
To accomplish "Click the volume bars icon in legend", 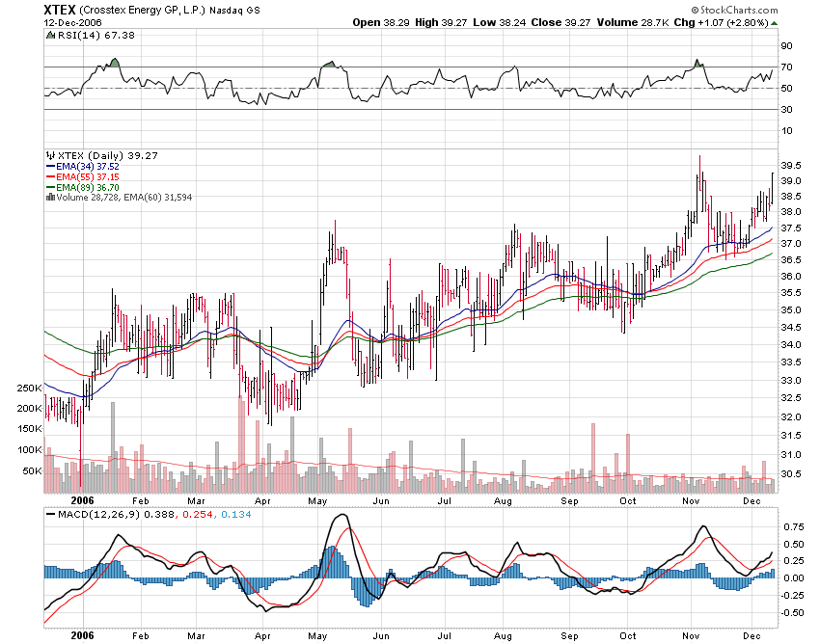I will pyautogui.click(x=50, y=197).
